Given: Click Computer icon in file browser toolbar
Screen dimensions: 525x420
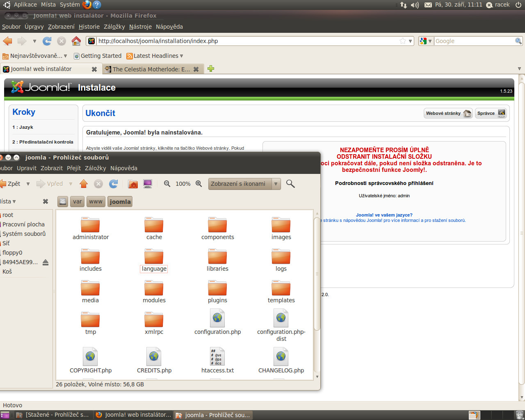Looking at the screenshot, I should 148,184.
